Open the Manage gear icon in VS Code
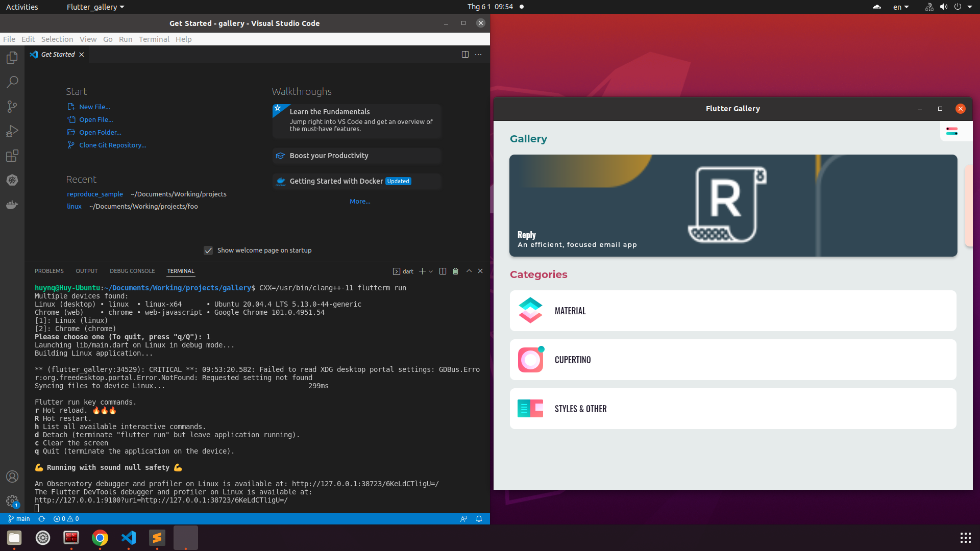Viewport: 980px width, 551px height. pyautogui.click(x=12, y=500)
